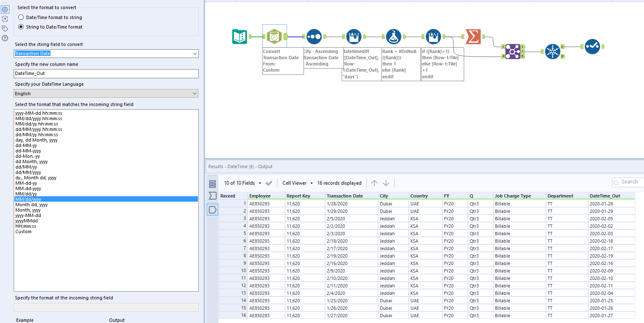Click the Search box in results
This screenshot has height=323, width=644.
629,182
